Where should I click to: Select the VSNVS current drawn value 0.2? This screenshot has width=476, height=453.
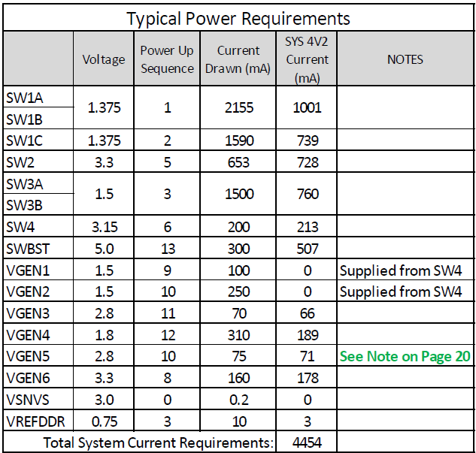point(238,399)
